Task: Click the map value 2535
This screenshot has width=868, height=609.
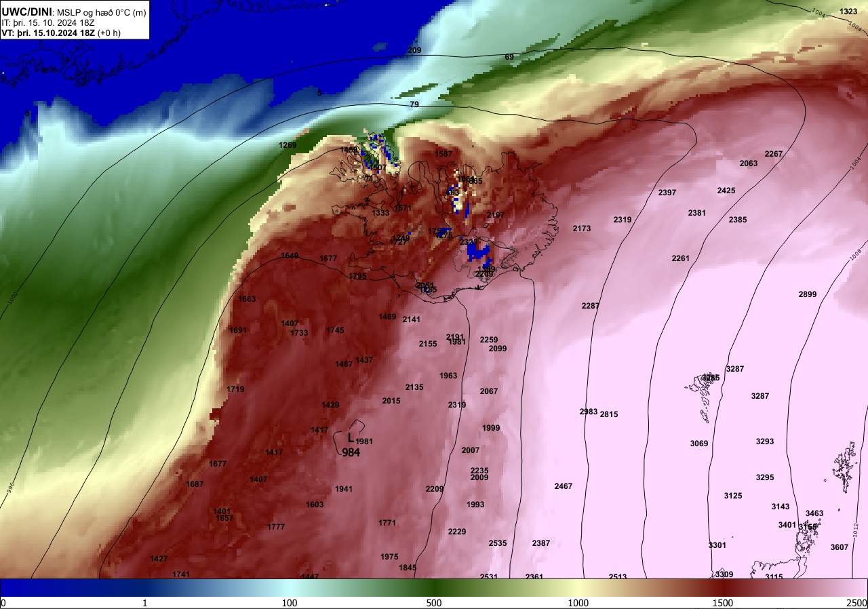Action: tap(498, 543)
